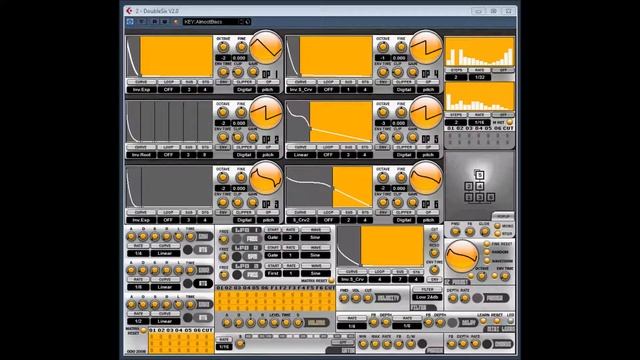Screen dimensions: 640x360
Task: Toggle the Phaser on/off circle
Action: (x=477, y=298)
